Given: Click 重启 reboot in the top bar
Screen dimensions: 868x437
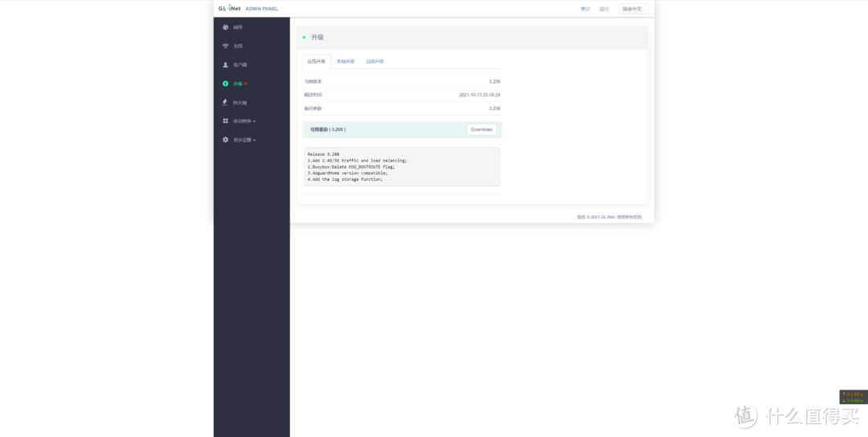Looking at the screenshot, I should [585, 9].
